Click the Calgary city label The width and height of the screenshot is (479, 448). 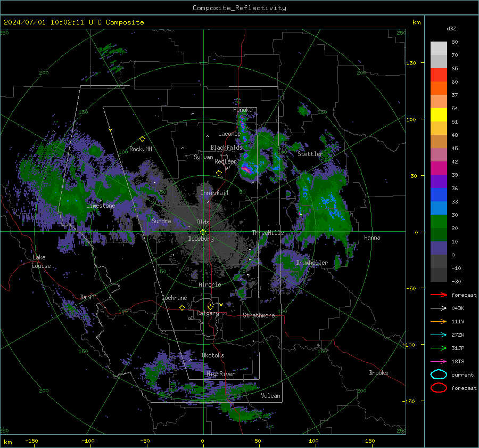click(208, 313)
